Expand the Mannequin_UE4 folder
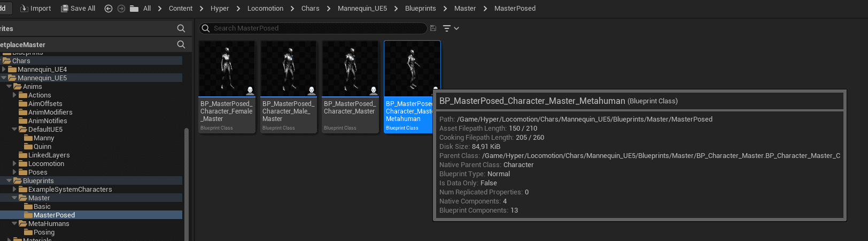868x241 pixels. (x=4, y=69)
